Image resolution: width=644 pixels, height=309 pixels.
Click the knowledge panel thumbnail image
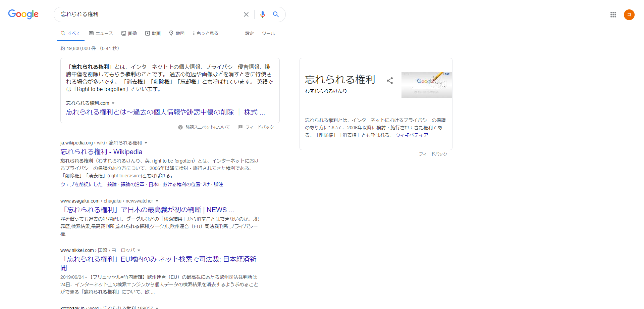point(426,85)
